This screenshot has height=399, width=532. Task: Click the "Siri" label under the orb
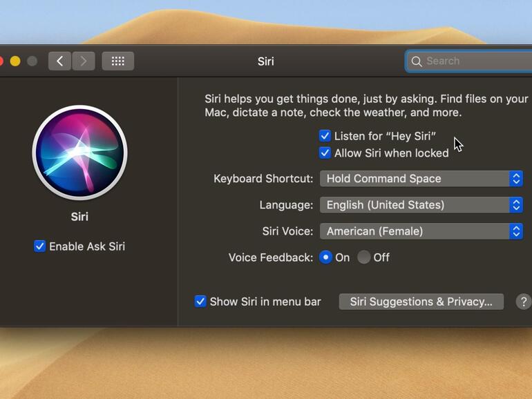[79, 217]
